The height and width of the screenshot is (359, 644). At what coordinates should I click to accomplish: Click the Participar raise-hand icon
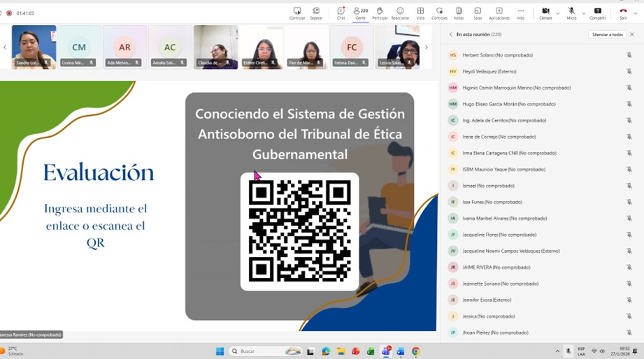pos(380,13)
